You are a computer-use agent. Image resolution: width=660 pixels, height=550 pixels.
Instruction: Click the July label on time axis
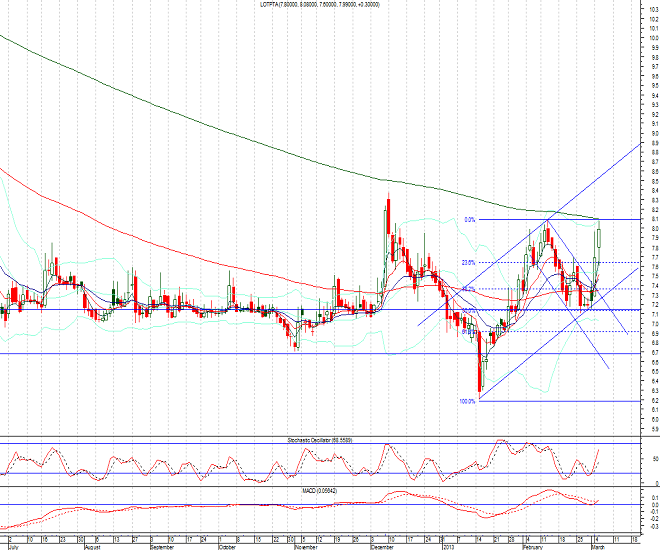click(x=14, y=546)
